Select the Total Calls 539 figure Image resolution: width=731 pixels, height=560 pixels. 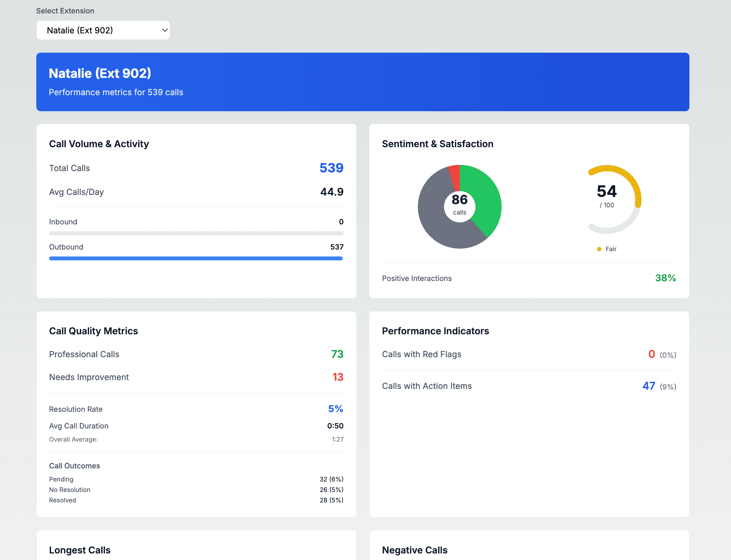coord(331,168)
